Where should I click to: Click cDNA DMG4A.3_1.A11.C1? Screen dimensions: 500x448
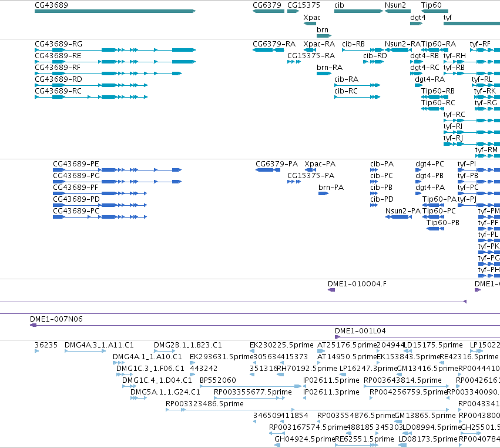85,351
